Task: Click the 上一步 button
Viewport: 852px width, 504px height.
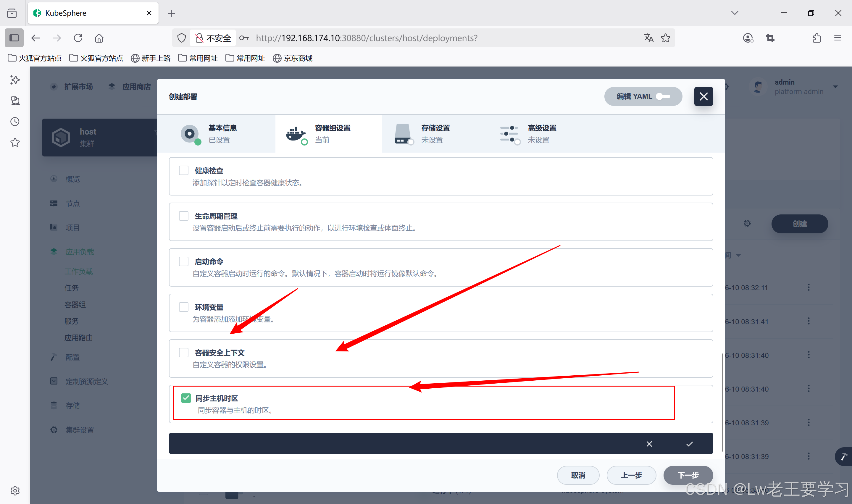Action: click(631, 475)
